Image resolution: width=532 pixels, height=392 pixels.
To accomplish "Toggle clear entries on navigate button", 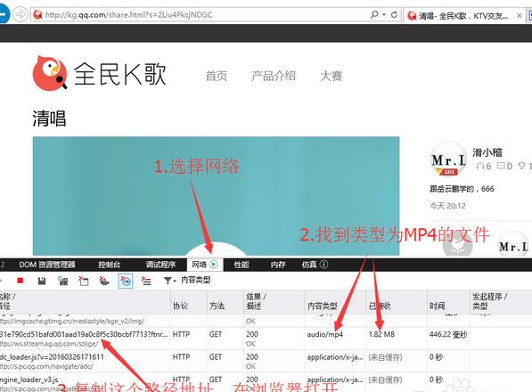I will 126,281.
